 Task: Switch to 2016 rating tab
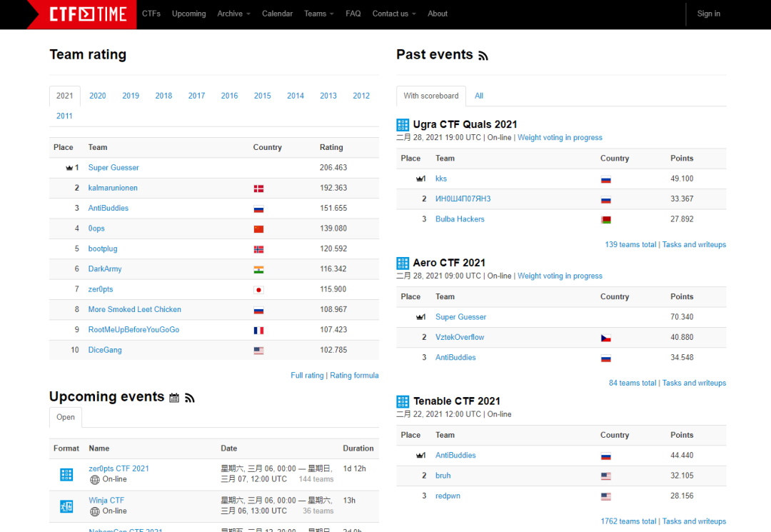229,96
